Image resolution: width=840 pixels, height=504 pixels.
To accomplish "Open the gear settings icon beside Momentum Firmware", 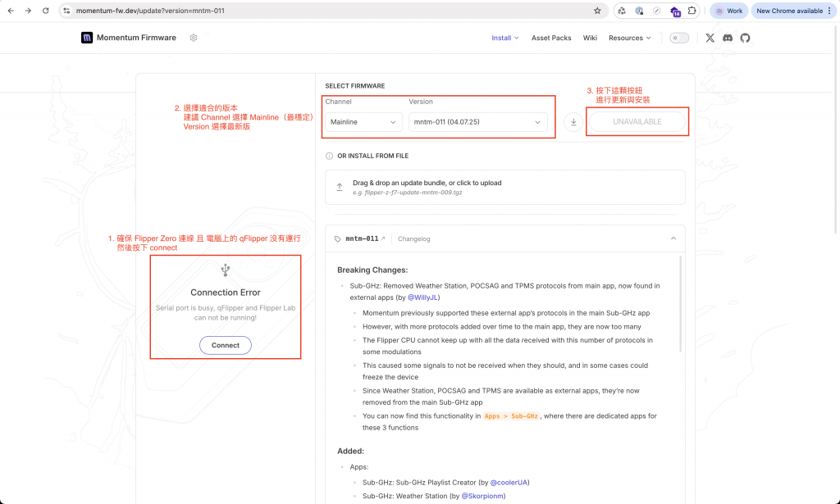I will (194, 38).
